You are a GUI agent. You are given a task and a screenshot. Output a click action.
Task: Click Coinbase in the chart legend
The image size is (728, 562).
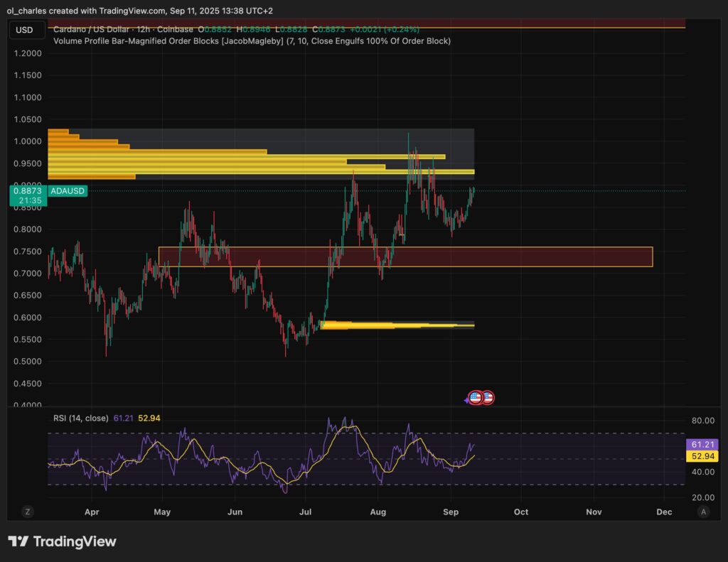(x=175, y=31)
